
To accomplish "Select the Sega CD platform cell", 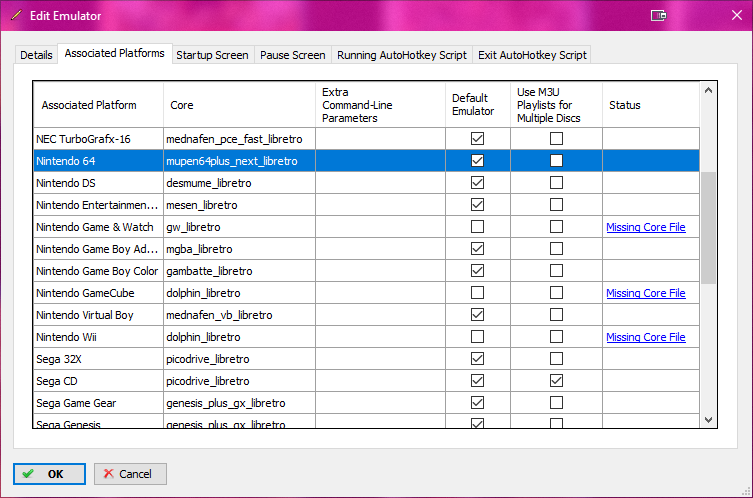I will coord(98,381).
